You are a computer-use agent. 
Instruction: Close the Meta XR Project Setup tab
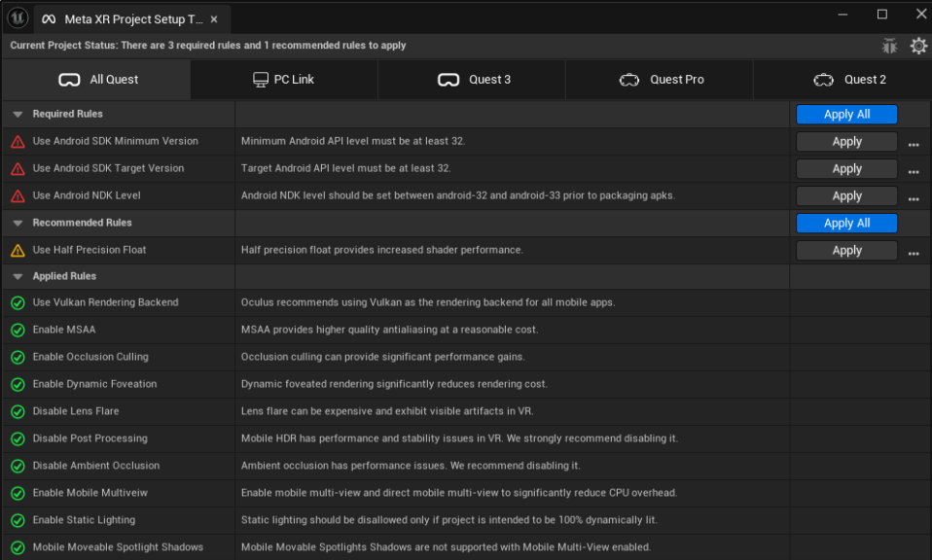(214, 19)
